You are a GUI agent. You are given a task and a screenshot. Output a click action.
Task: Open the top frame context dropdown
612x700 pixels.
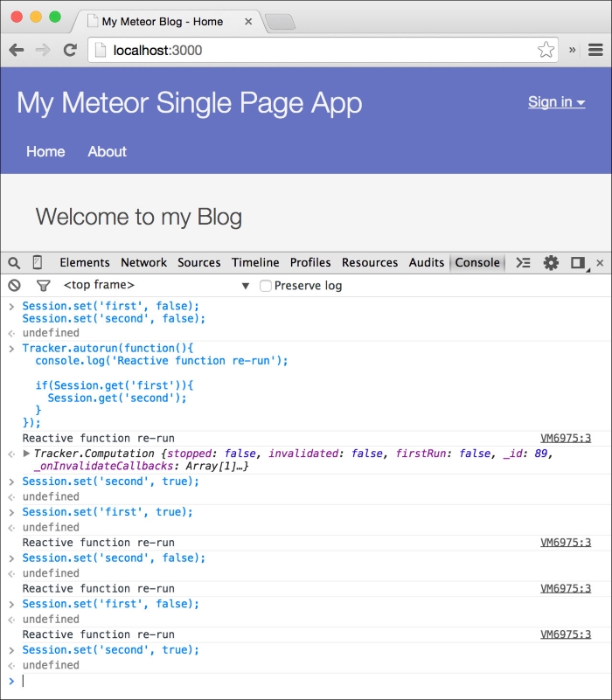pyautogui.click(x=156, y=285)
